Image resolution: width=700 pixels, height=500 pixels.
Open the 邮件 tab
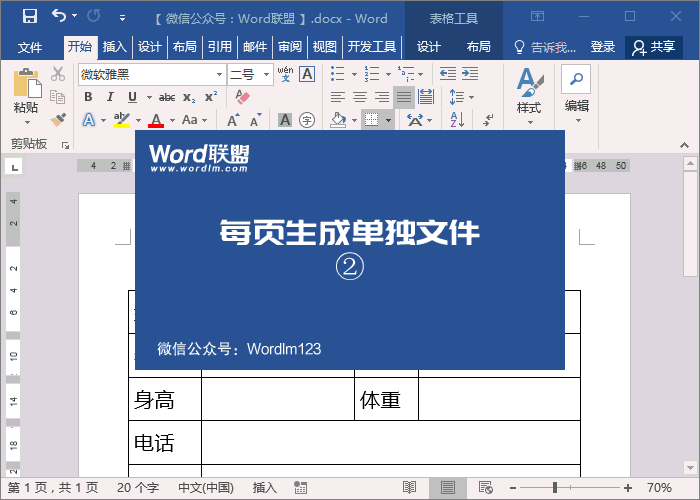pos(255,46)
